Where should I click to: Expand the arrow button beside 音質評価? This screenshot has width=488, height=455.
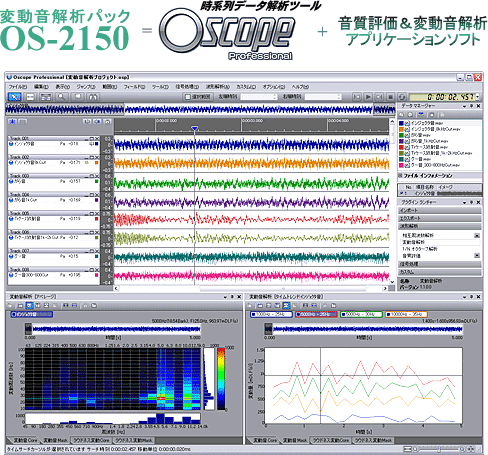click(477, 256)
